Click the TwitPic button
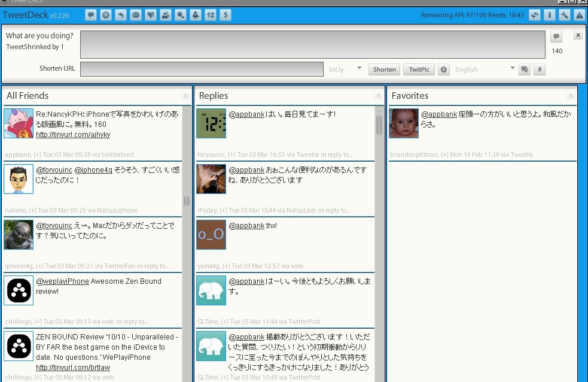 (x=419, y=69)
